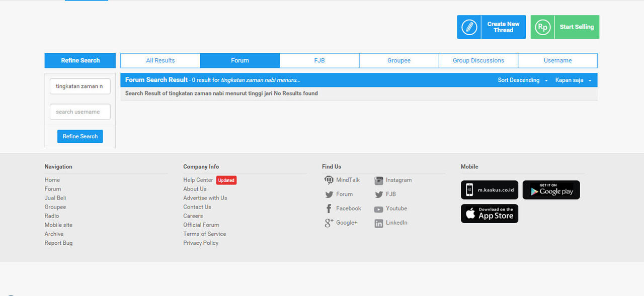
Task: Open the Facebook text link
Action: click(x=349, y=208)
